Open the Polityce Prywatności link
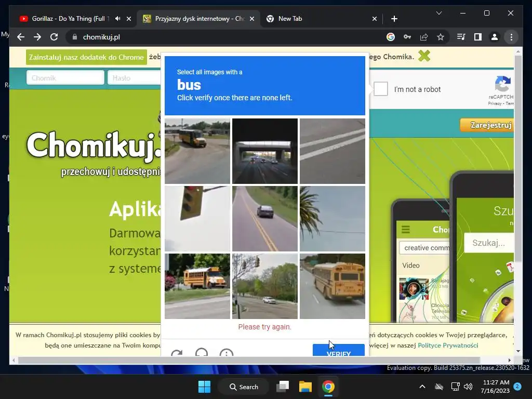The height and width of the screenshot is (399, 532). point(448,345)
